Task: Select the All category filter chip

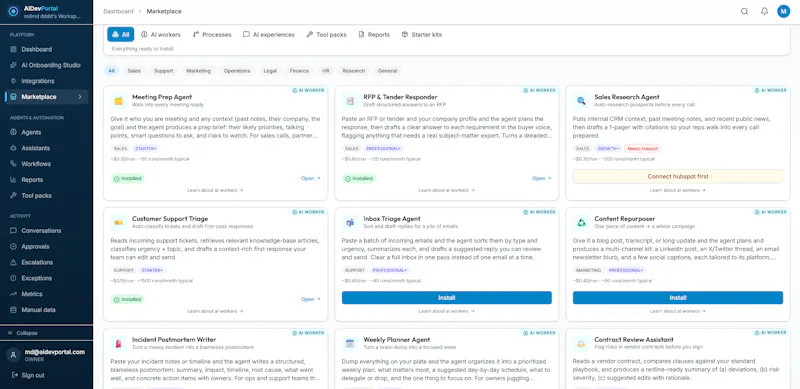Action: click(x=111, y=71)
